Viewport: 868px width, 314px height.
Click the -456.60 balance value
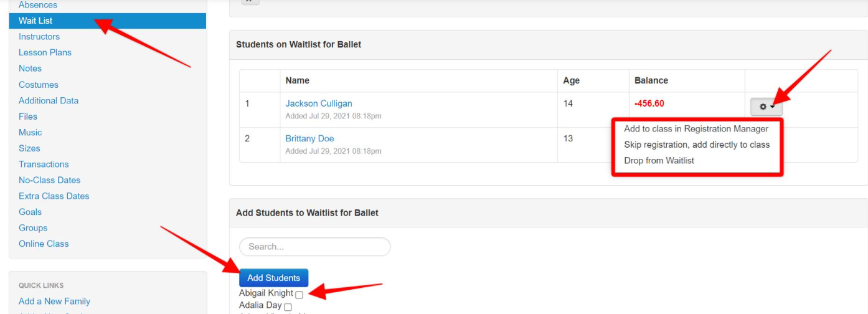click(649, 103)
